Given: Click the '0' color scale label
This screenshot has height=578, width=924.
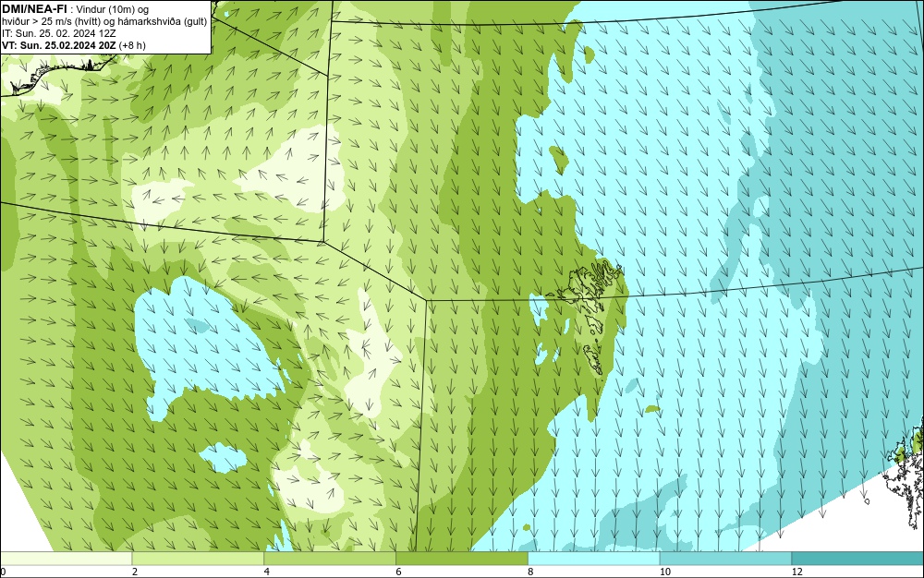Looking at the screenshot, I should click(x=3, y=572).
